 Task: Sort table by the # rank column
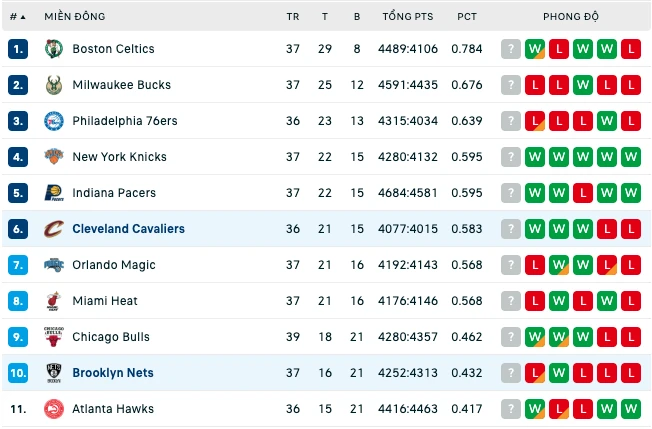pos(17,17)
